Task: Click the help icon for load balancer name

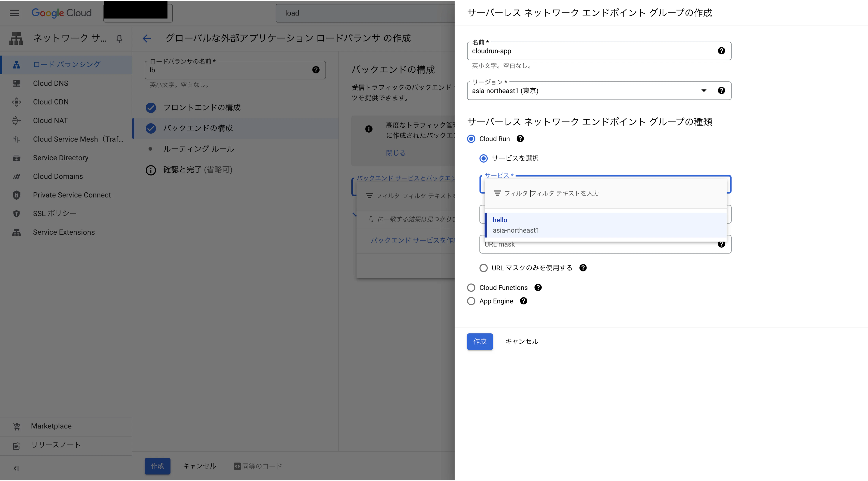Action: [x=316, y=70]
